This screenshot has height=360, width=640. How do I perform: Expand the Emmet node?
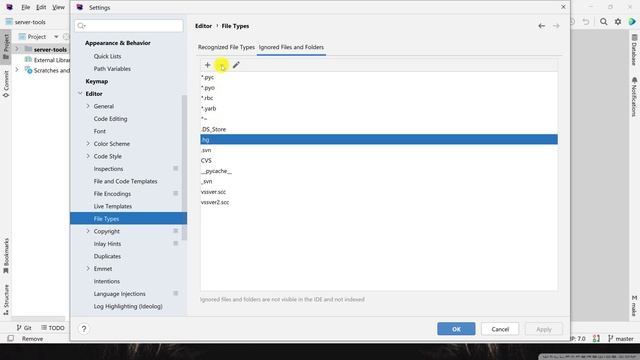[88, 269]
